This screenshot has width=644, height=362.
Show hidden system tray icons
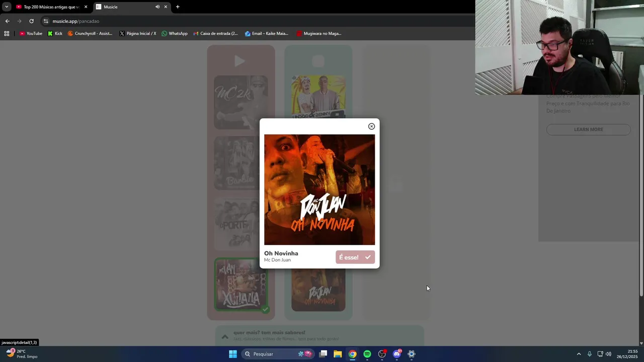(x=579, y=354)
